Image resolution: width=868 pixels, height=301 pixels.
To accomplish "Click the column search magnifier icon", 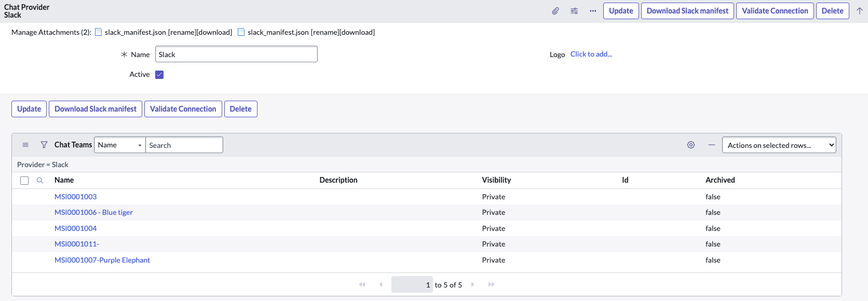I will pos(40,181).
